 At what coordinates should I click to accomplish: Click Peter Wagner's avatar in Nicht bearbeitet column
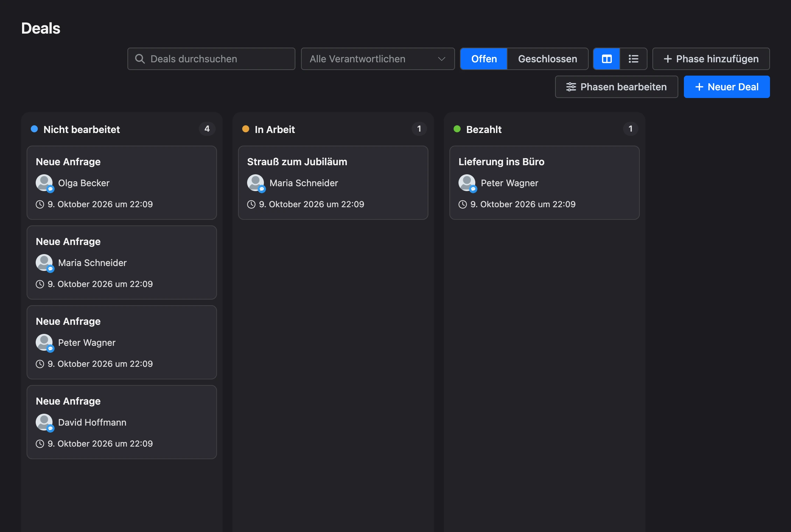pos(44,342)
